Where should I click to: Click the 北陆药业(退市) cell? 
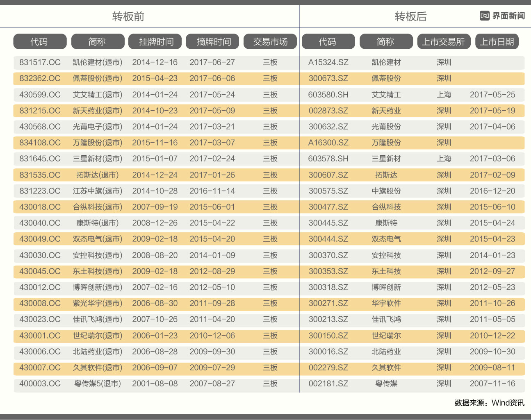[x=98, y=352]
